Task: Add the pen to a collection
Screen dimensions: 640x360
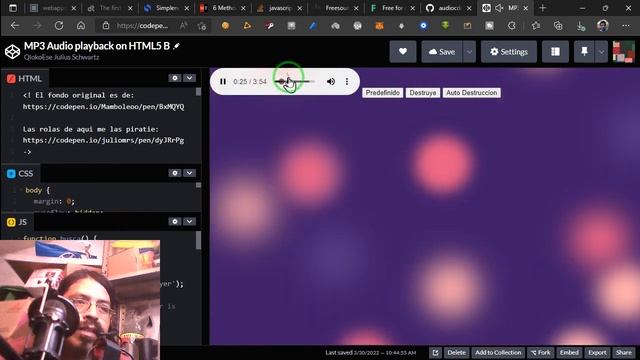Action: 498,353
